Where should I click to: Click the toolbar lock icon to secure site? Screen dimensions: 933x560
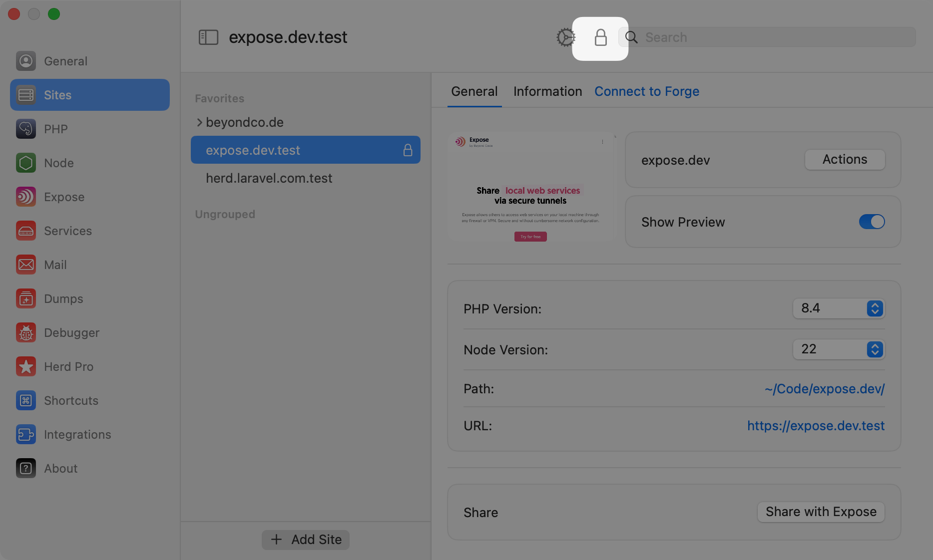600,37
